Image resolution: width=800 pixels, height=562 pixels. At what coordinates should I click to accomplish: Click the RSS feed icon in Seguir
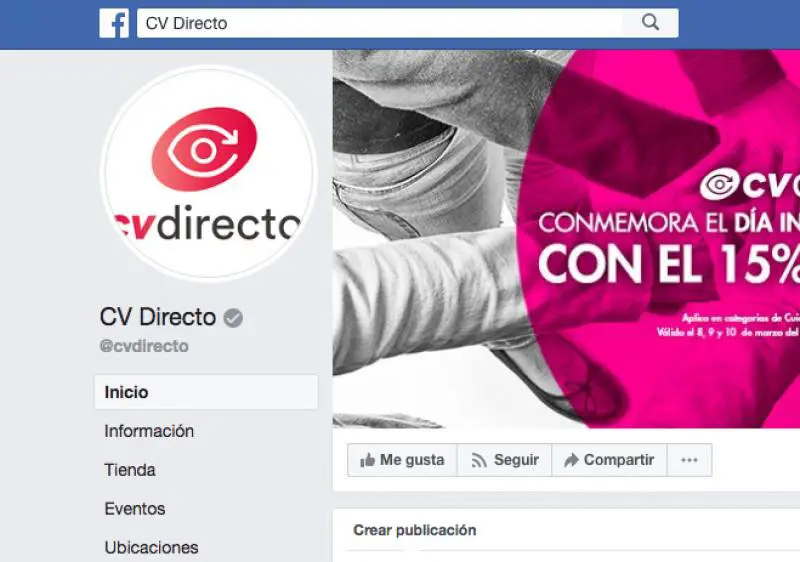479,460
